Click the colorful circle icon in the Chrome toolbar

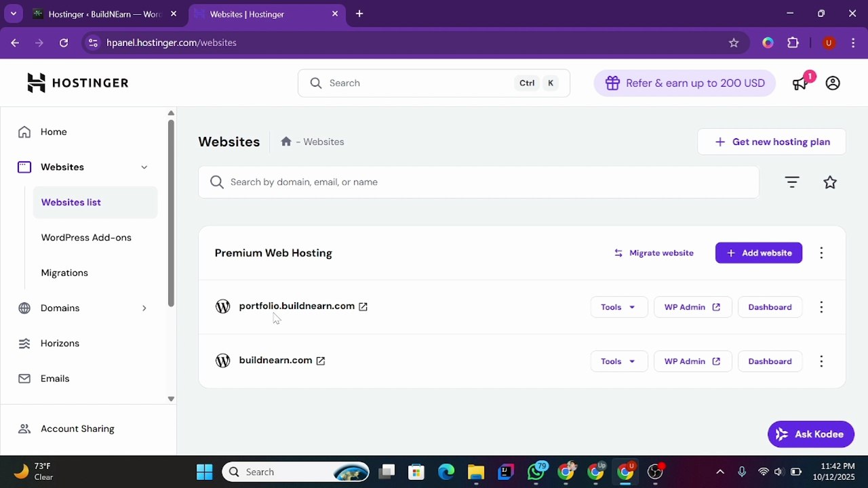(768, 43)
